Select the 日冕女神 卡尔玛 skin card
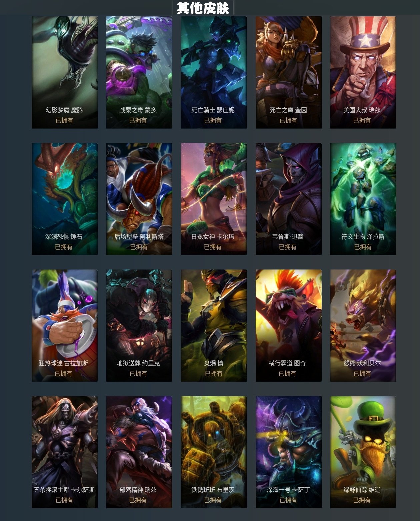 pyautogui.click(x=214, y=199)
